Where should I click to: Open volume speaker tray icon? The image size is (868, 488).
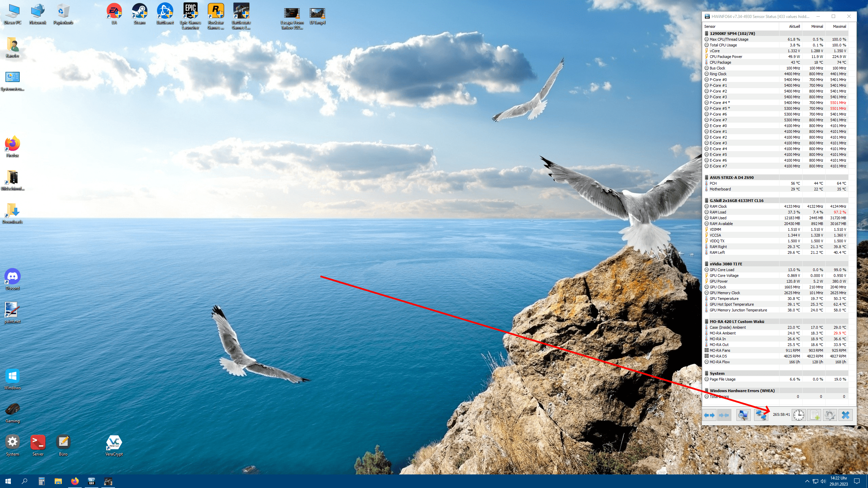(823, 481)
